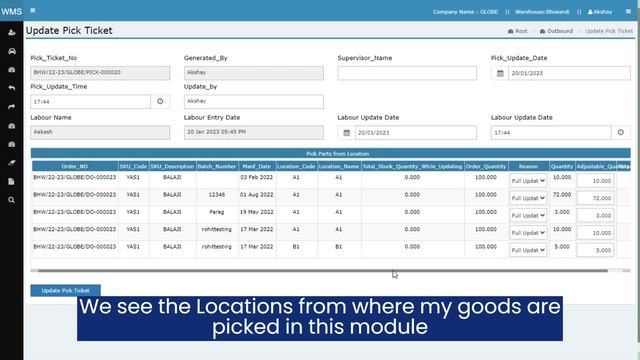Open Reason dropdown for rohittesting A1 row
The image size is (640, 360).
(528, 233)
